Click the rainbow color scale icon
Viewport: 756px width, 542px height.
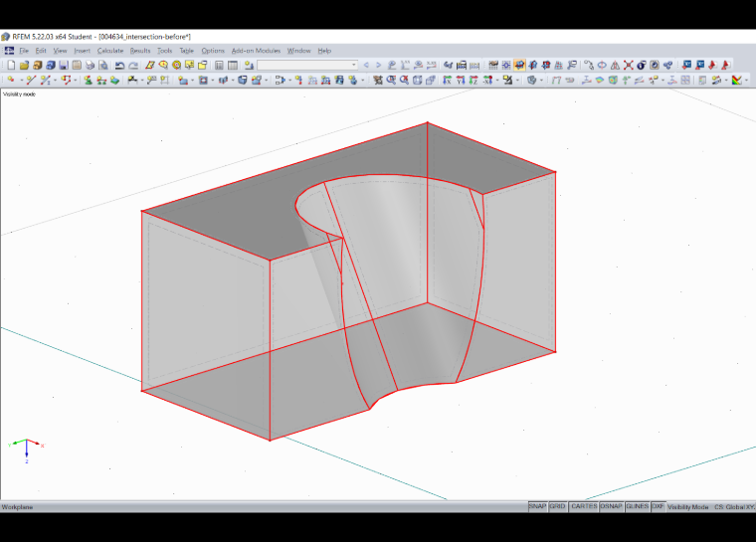click(x=737, y=80)
